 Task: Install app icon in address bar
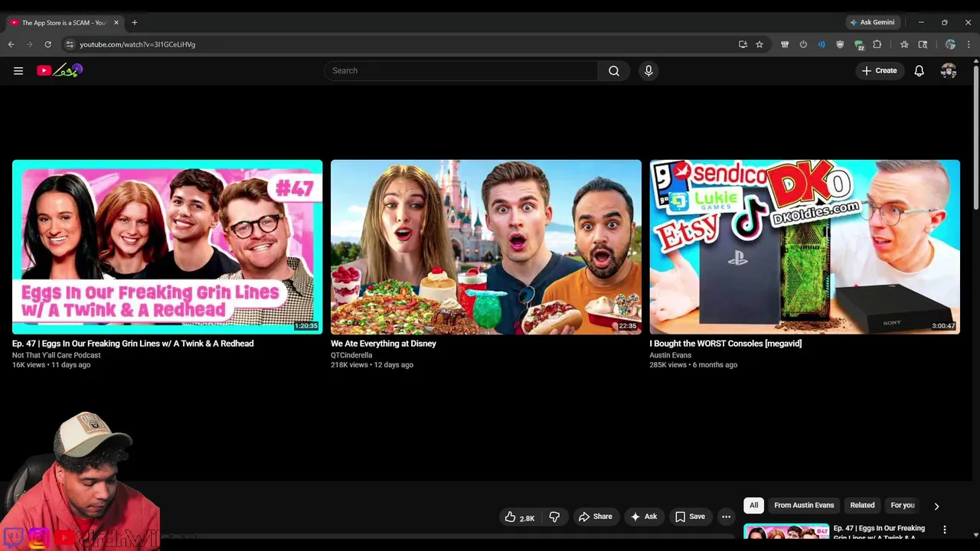743,44
